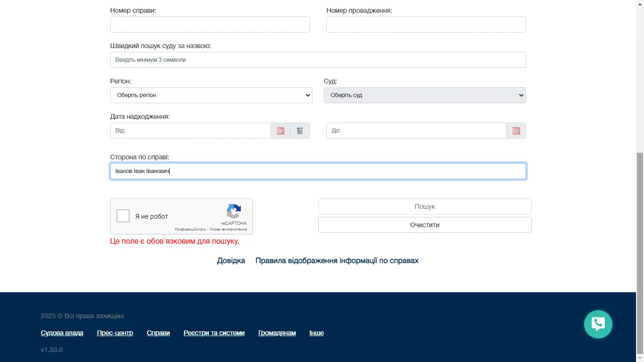644x362 pixels.
Task: Click the 'Номер справи' input field
Action: pyautogui.click(x=210, y=25)
